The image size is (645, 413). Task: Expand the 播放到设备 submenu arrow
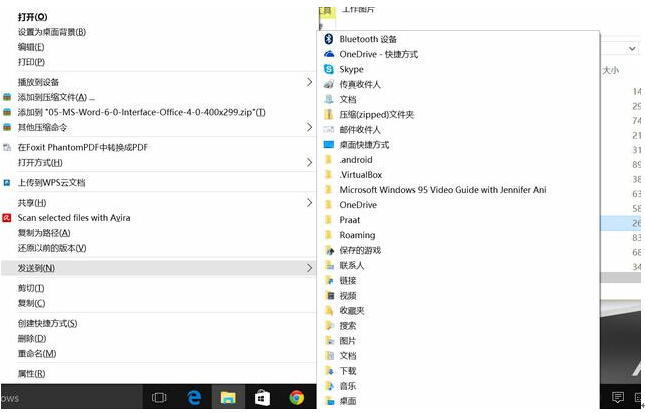(309, 82)
